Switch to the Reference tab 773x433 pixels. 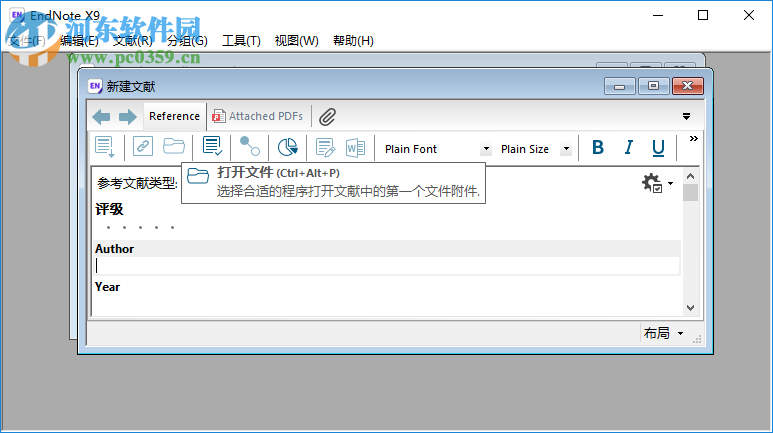tap(175, 116)
